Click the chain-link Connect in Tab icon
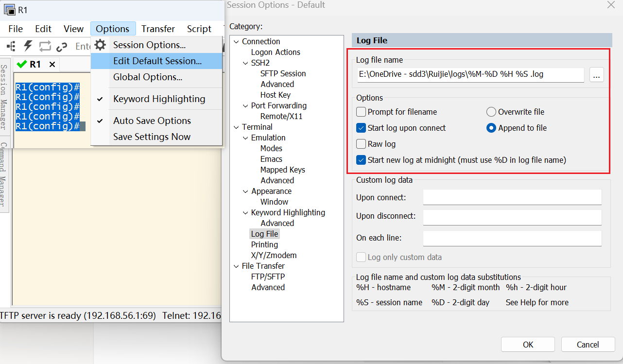 point(62,47)
